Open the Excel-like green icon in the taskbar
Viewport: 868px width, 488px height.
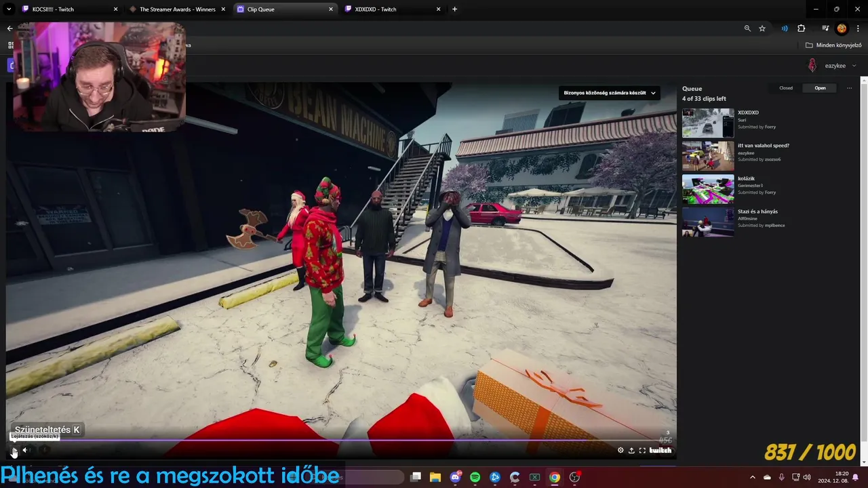point(534,477)
